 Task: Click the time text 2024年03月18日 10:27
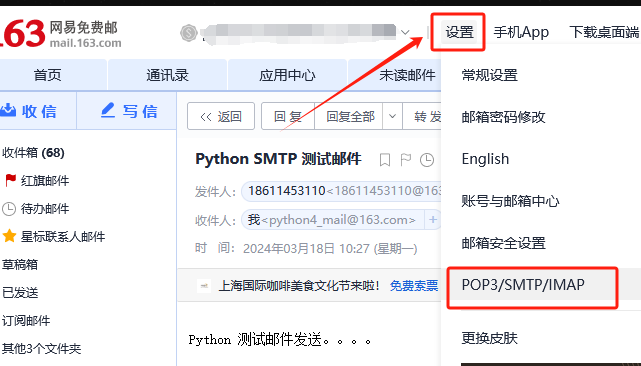click(306, 249)
